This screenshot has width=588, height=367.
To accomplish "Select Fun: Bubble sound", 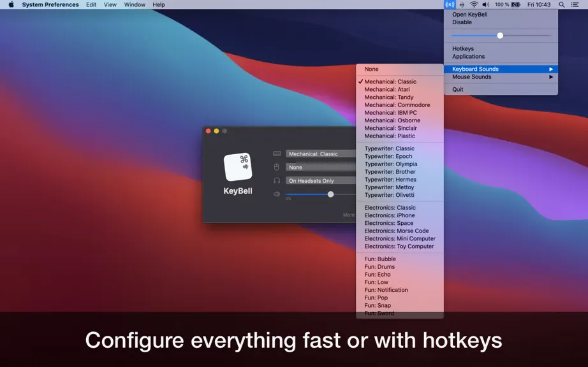I will [400, 259].
